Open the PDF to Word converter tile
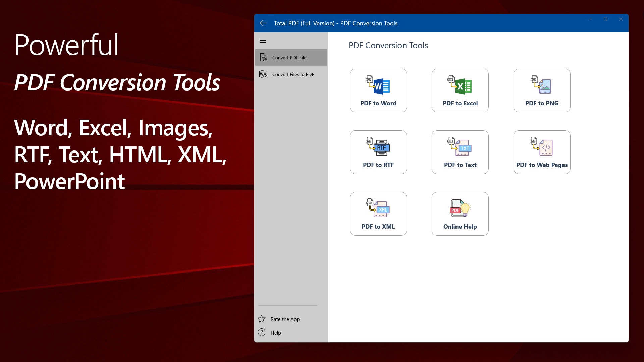 [x=378, y=90]
